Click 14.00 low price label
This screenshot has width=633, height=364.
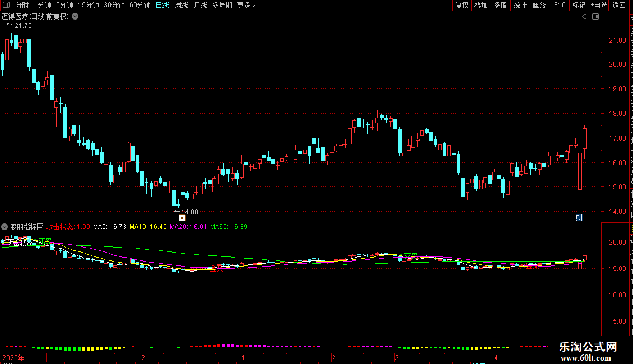[189, 212]
